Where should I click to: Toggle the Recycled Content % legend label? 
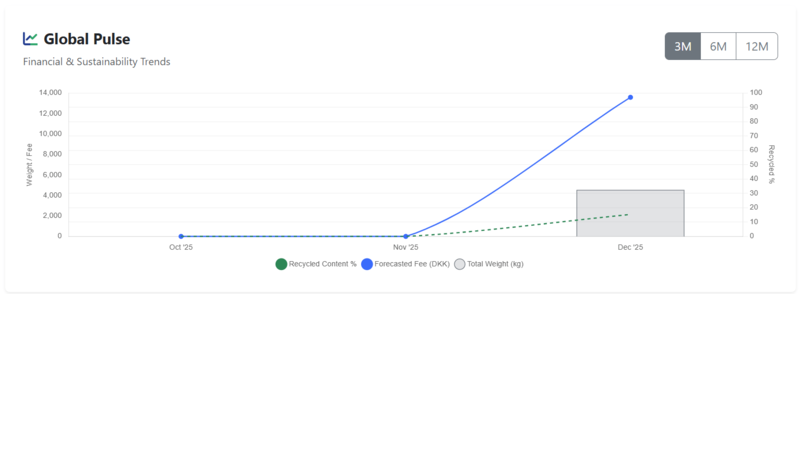(322, 264)
